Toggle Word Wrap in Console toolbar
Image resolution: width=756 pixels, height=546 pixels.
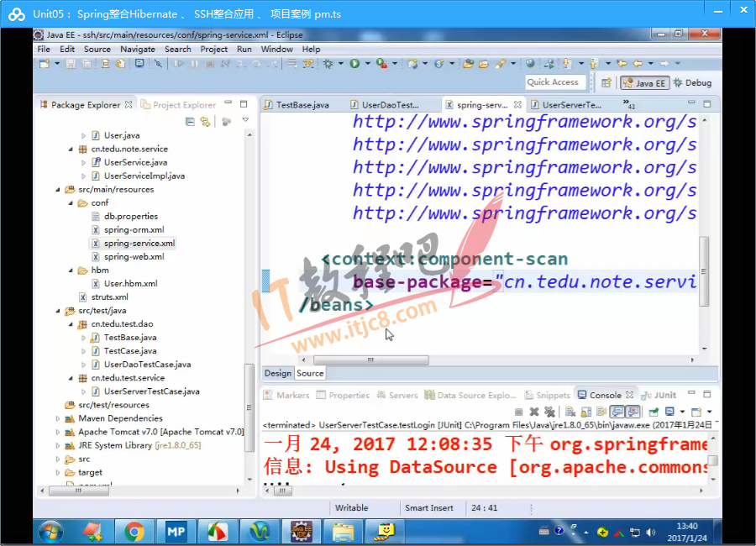pos(601,412)
